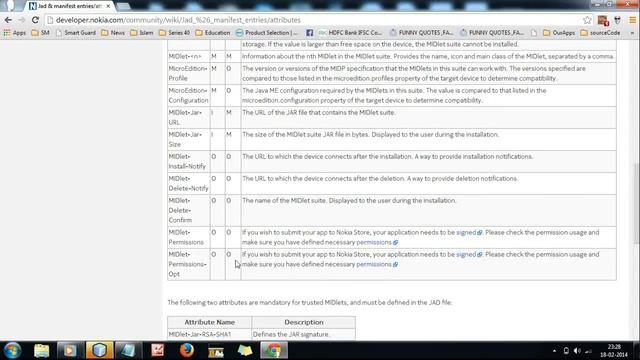Go forward with the browser forward arrow
Viewport: 640px width, 360px height.
(22, 20)
